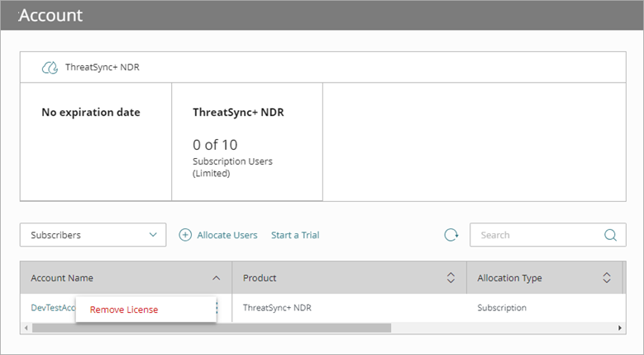The width and height of the screenshot is (644, 355).
Task: Toggle the Account Name sort arrow
Action: click(x=217, y=278)
